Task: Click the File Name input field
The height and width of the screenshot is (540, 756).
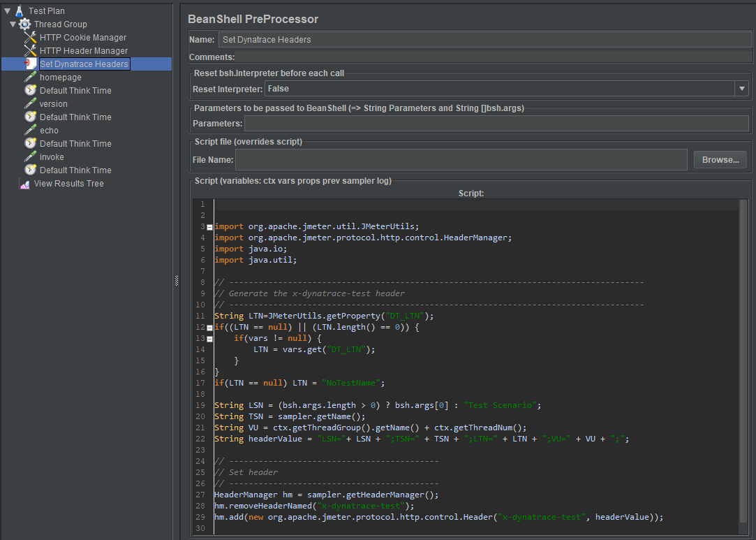Action: (x=461, y=160)
